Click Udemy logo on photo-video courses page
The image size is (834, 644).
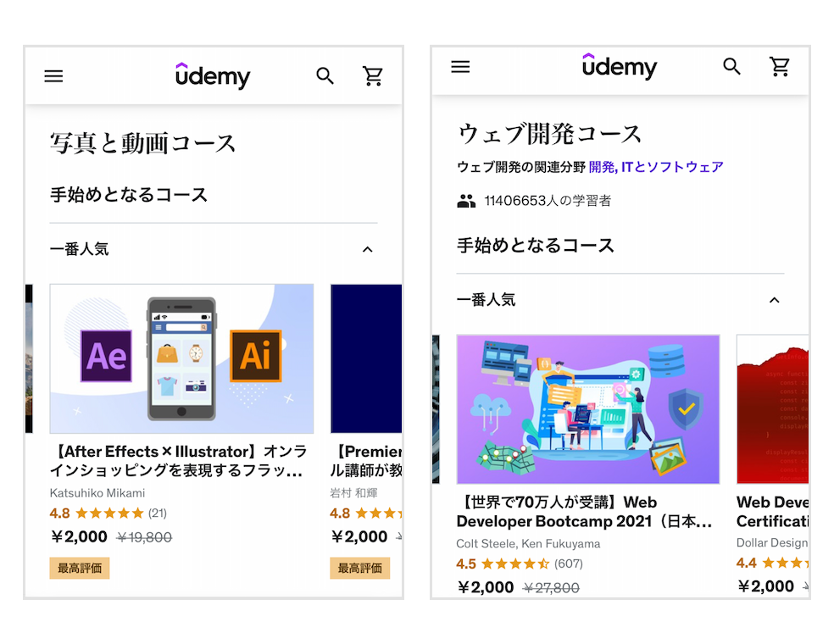point(213,75)
